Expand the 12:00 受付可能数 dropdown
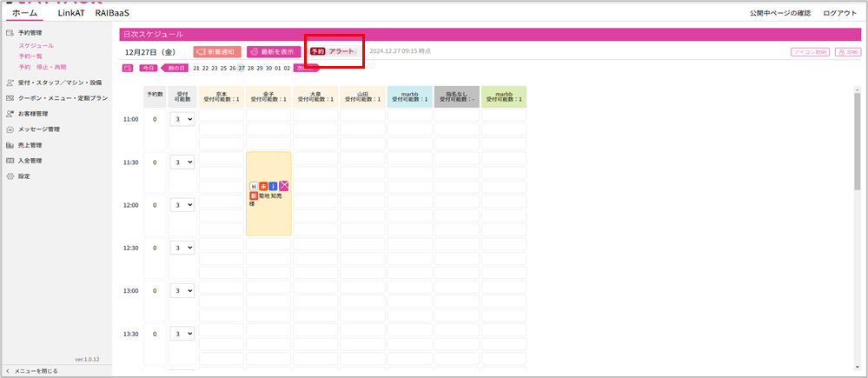Screen dimensions: 868x378 [x=182, y=205]
